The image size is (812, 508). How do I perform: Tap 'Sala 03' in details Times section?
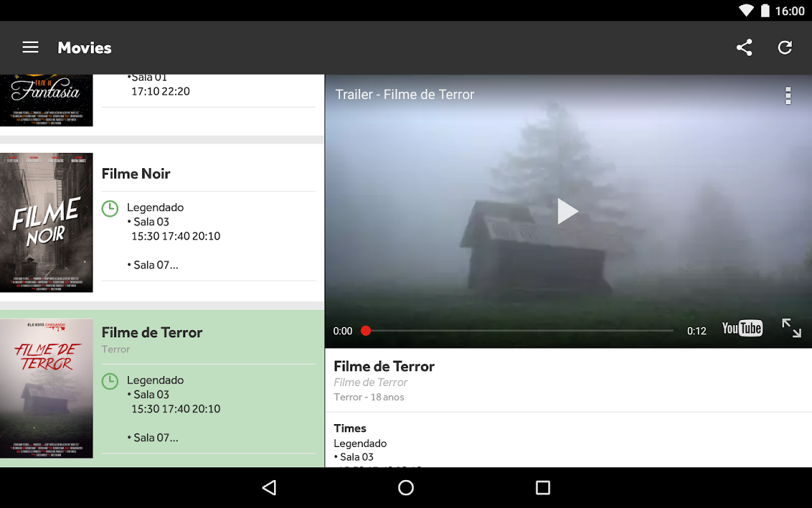[x=357, y=457]
